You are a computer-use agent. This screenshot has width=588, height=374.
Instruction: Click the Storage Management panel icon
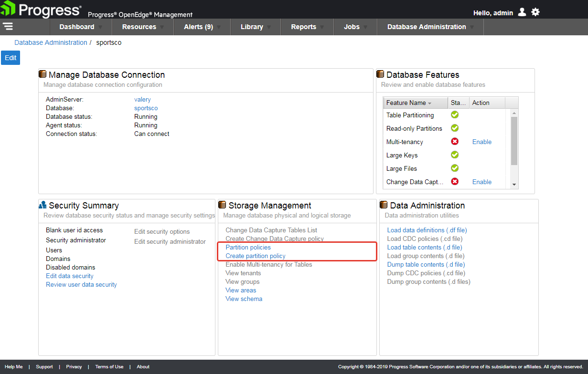(x=222, y=205)
